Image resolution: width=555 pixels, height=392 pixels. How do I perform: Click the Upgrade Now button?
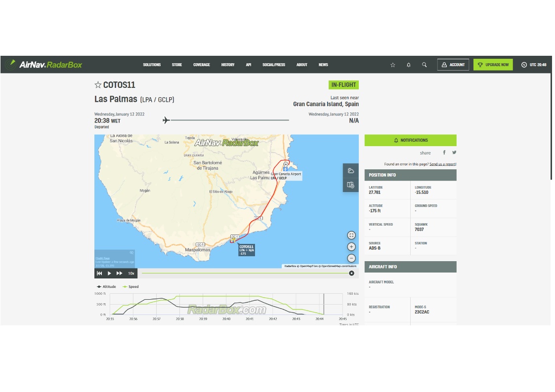(493, 65)
